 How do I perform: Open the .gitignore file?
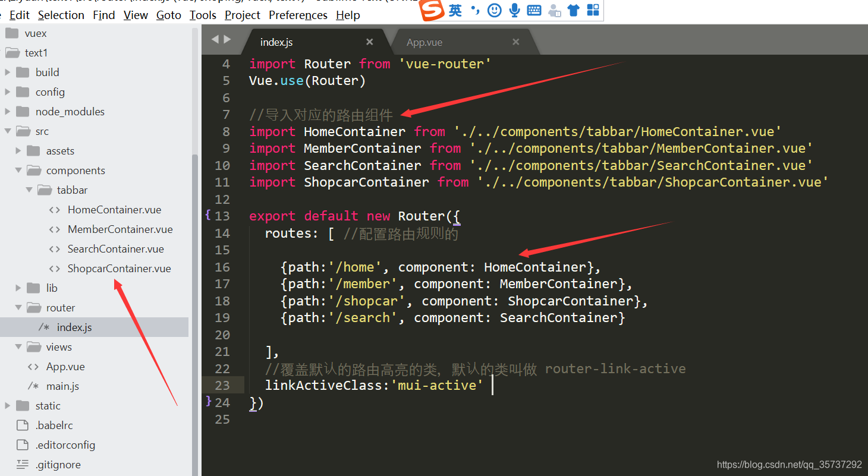click(x=58, y=465)
